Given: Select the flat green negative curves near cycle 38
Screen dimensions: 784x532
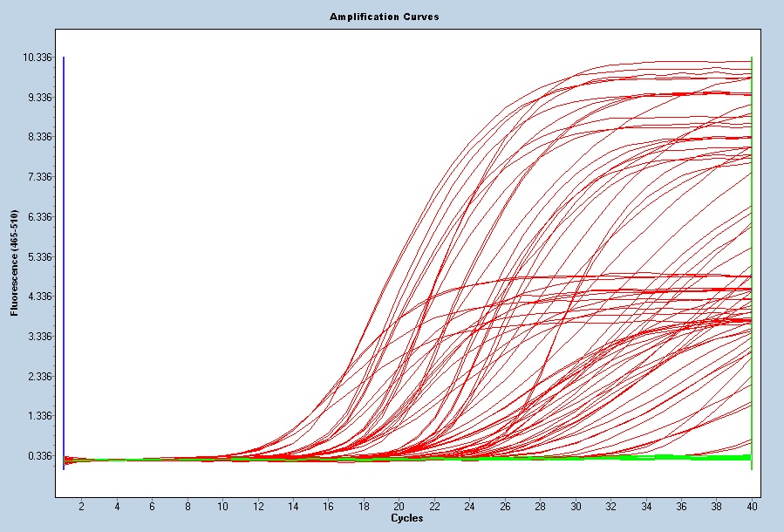Looking at the screenshot, I should (717, 456).
